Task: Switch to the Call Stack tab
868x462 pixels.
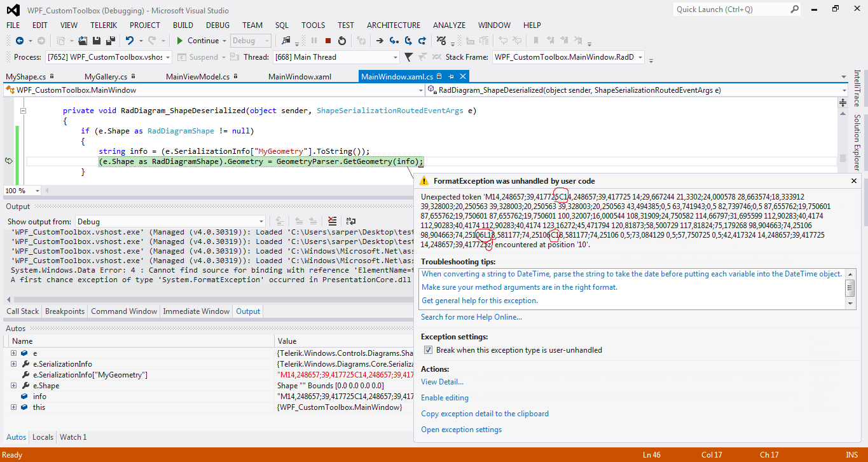Action: click(x=23, y=311)
